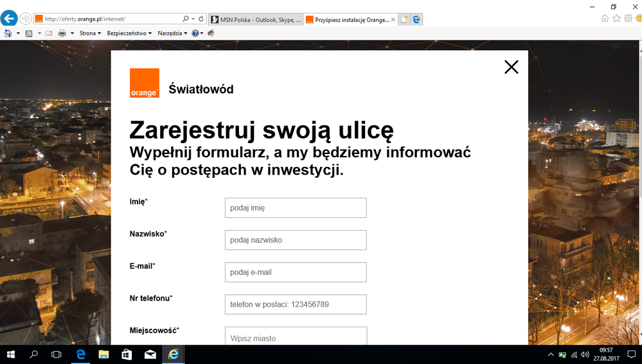642x364 pixels.
Task: Print the page with the printer icon
Action: tap(62, 33)
